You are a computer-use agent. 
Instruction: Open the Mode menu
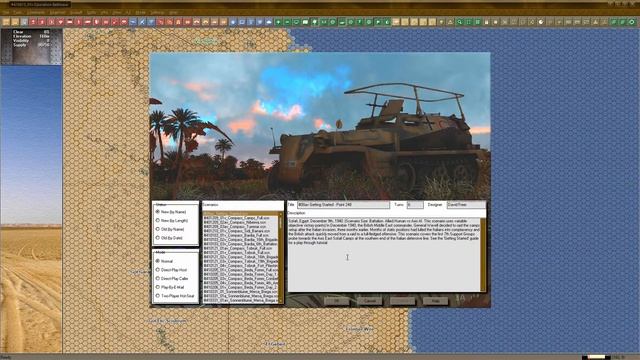[x=140, y=13]
